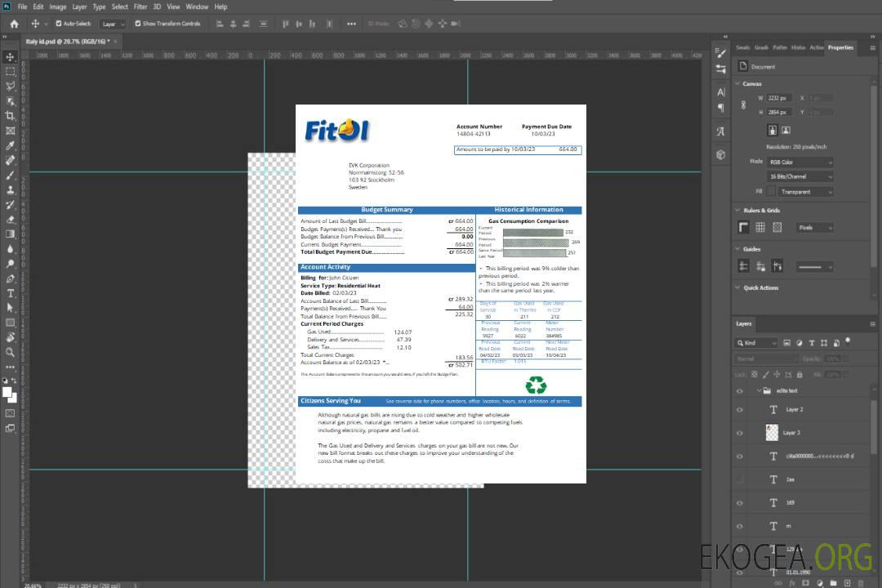Select the Crop tool

pyautogui.click(x=10, y=115)
